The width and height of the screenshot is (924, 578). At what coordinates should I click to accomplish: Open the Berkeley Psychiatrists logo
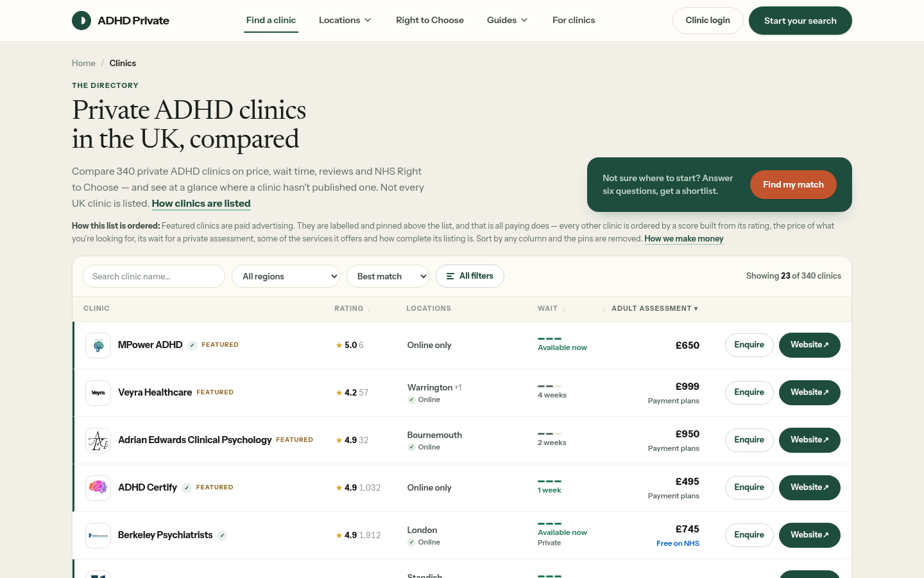click(98, 536)
